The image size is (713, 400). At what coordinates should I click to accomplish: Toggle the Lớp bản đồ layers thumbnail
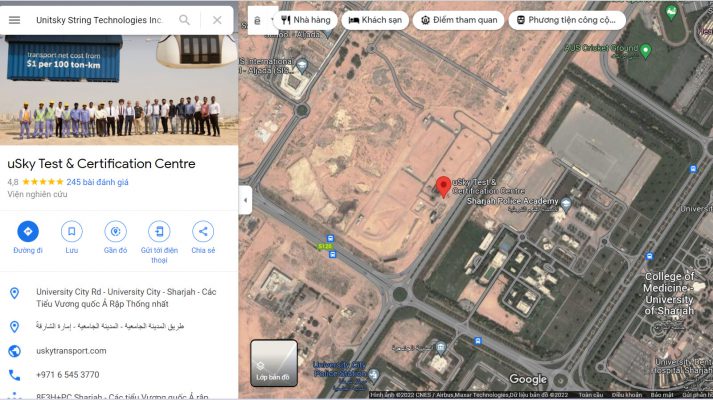273,364
